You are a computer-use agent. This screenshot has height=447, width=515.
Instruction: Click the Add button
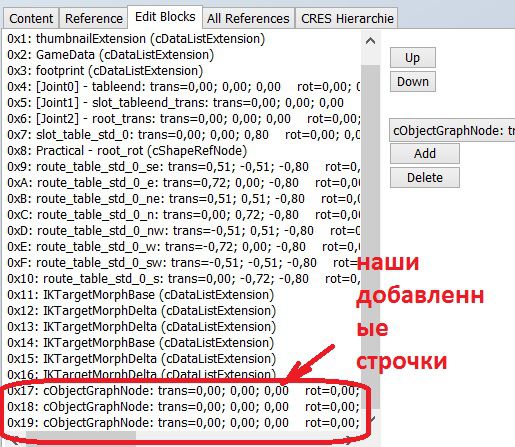click(x=425, y=154)
